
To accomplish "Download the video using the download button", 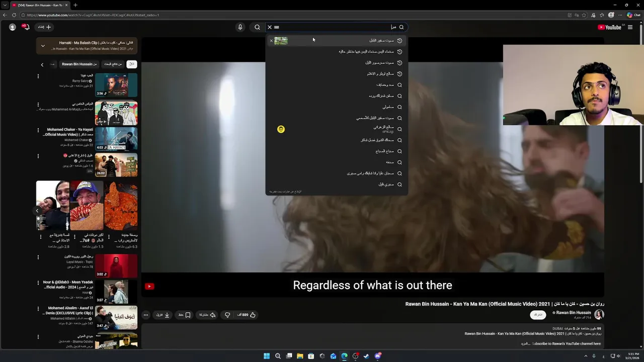I will pyautogui.click(x=163, y=315).
